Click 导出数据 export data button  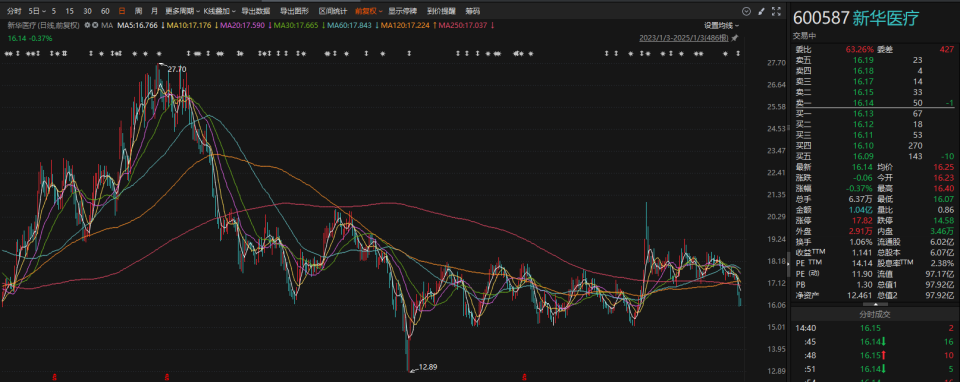[x=255, y=11]
